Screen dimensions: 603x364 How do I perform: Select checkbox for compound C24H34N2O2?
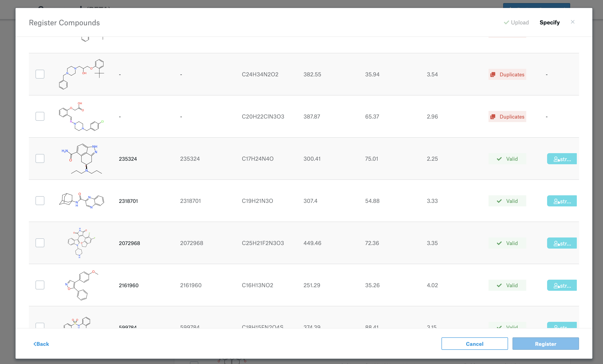point(40,74)
